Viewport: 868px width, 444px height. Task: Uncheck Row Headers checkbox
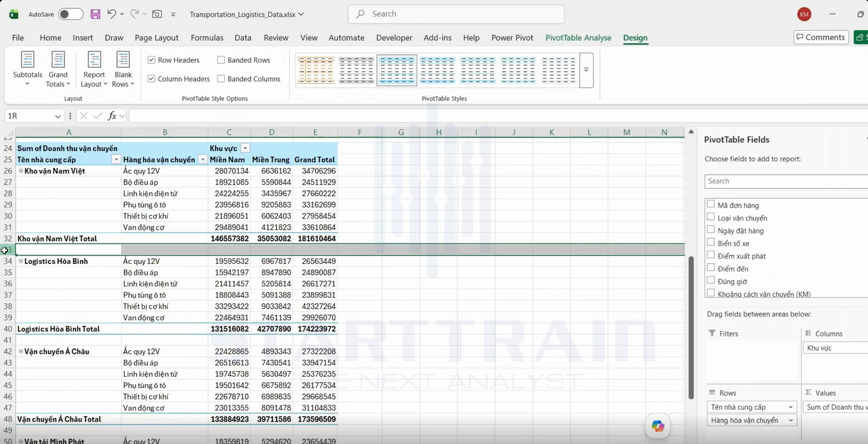(x=152, y=60)
